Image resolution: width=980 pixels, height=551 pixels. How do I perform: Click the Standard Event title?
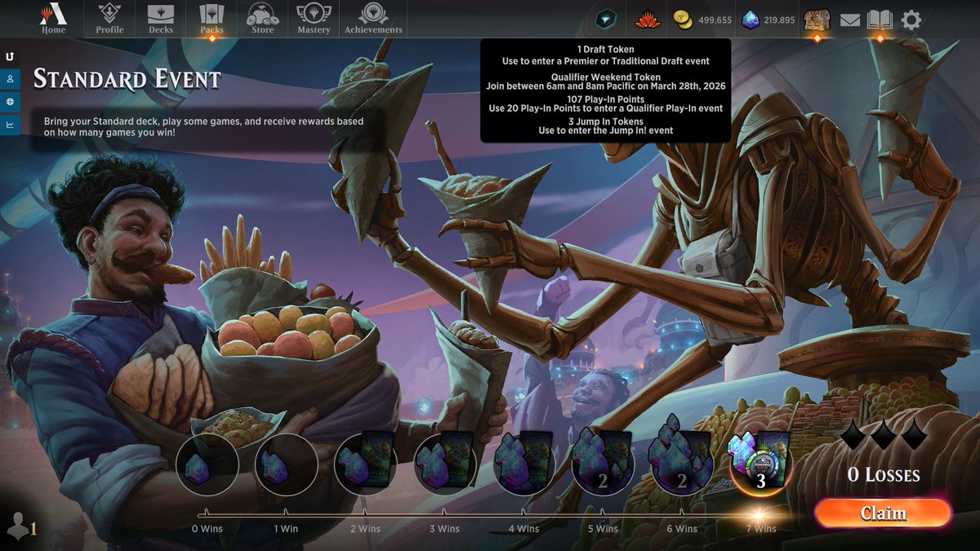click(x=127, y=79)
